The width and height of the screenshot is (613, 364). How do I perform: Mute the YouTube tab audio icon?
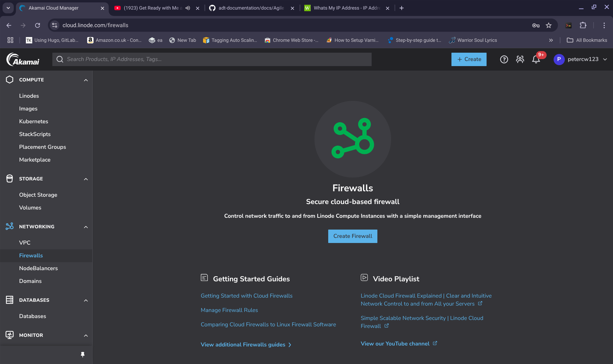click(188, 8)
